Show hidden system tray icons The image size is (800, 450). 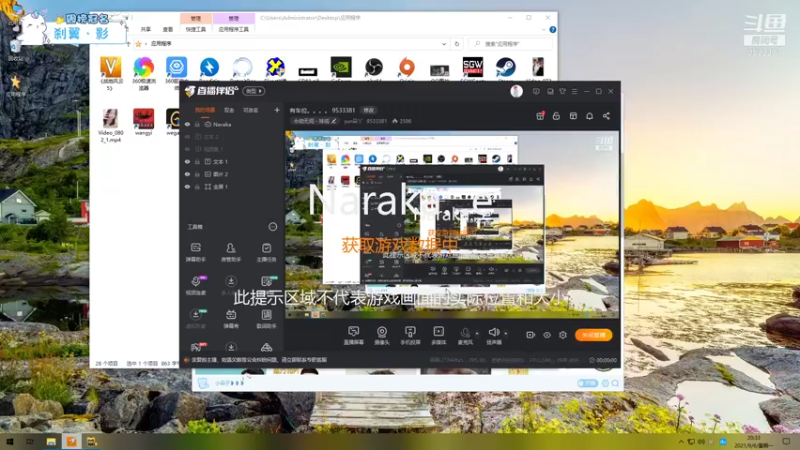[681, 441]
